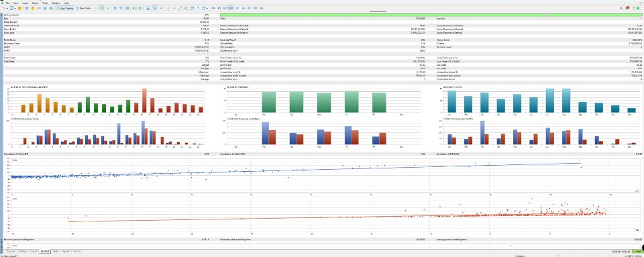Zoom in on the chart

[x=115, y=8]
